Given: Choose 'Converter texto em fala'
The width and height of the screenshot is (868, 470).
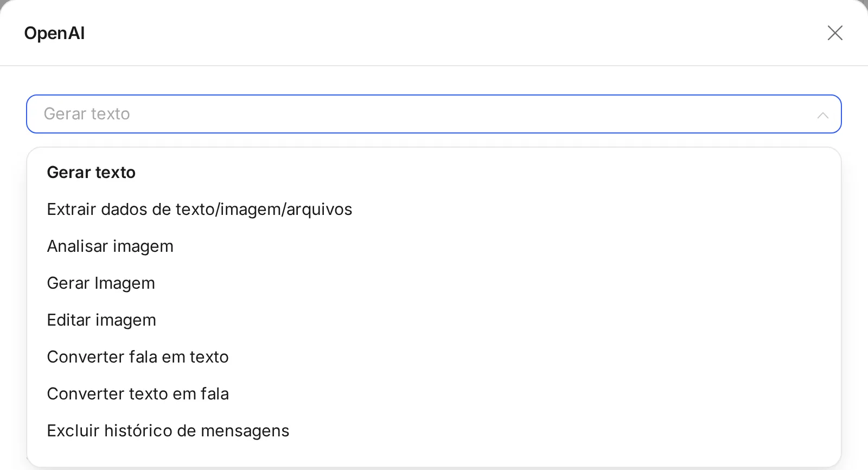Looking at the screenshot, I should pyautogui.click(x=433, y=394).
